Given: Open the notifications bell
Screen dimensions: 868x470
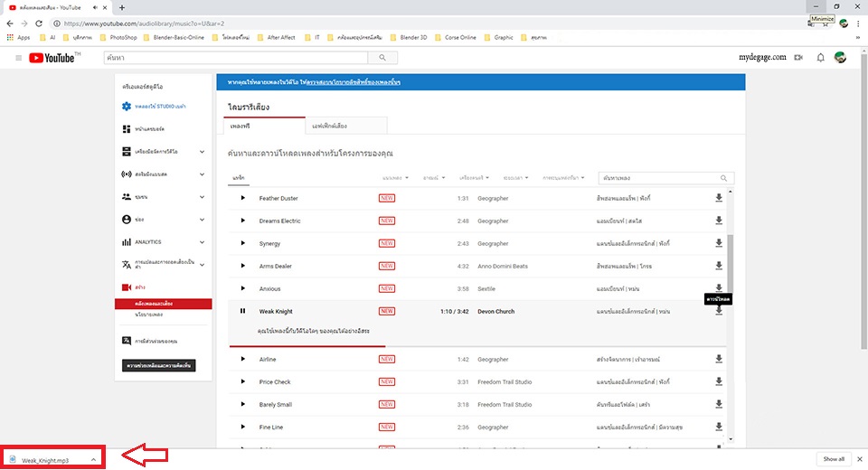Looking at the screenshot, I should tap(820, 58).
